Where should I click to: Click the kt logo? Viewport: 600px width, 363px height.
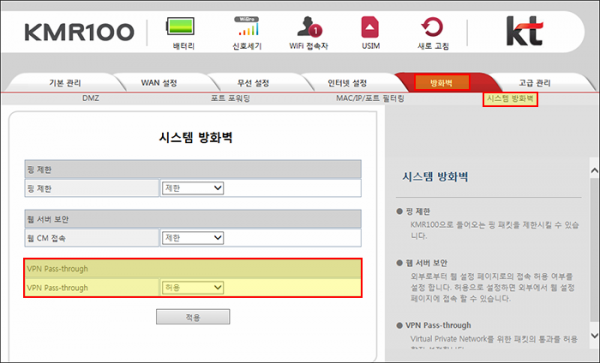(525, 31)
